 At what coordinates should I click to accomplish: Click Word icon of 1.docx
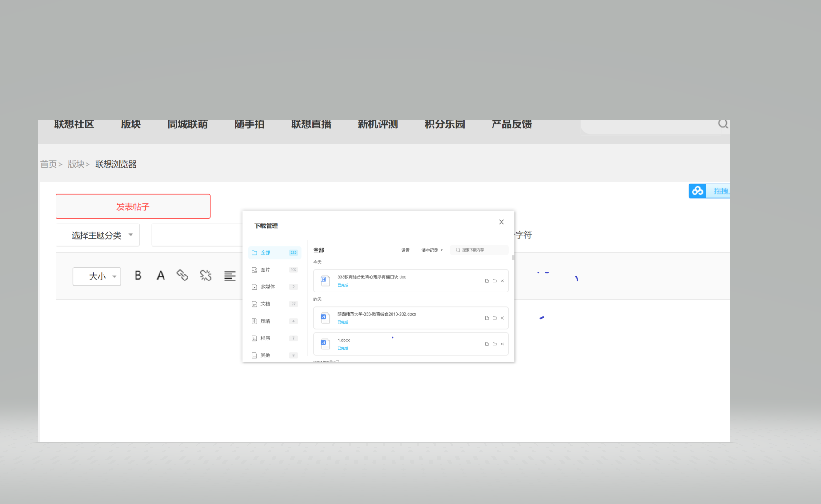pos(325,344)
